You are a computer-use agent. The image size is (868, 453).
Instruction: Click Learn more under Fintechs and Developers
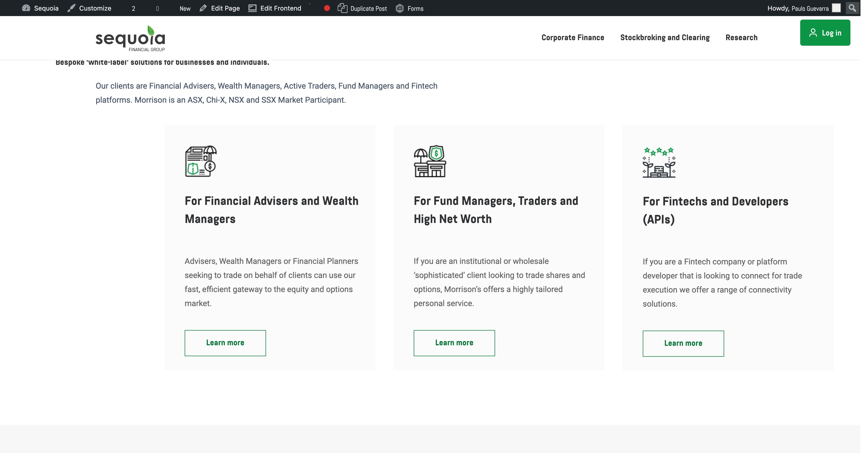click(x=683, y=343)
